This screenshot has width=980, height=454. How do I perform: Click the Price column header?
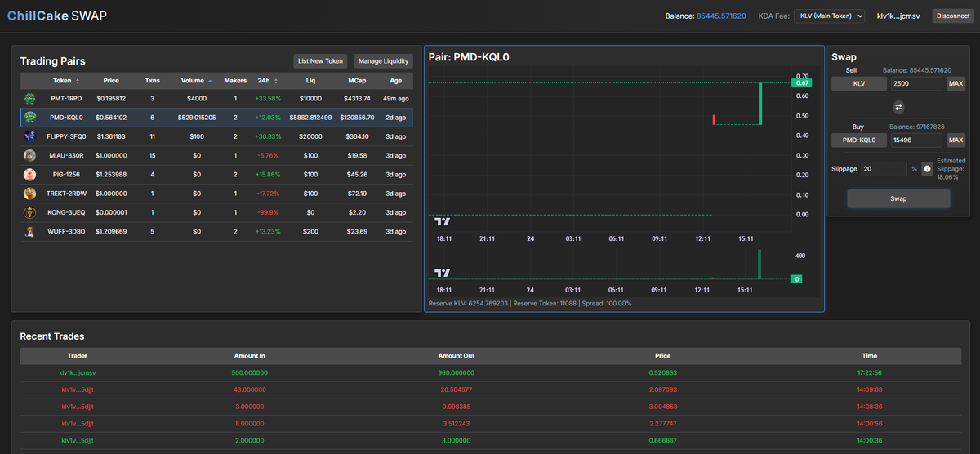(111, 81)
